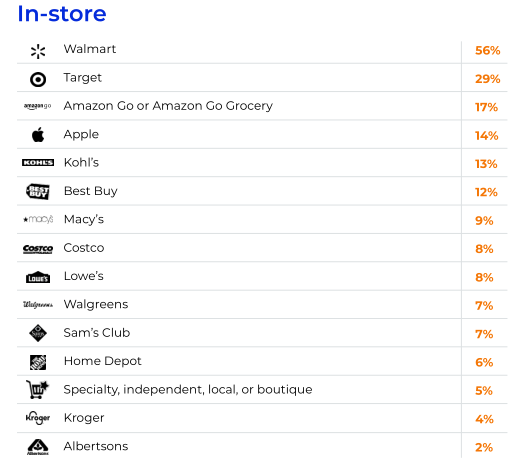Click the Target bullseye logo
521x468 pixels.
point(38,80)
